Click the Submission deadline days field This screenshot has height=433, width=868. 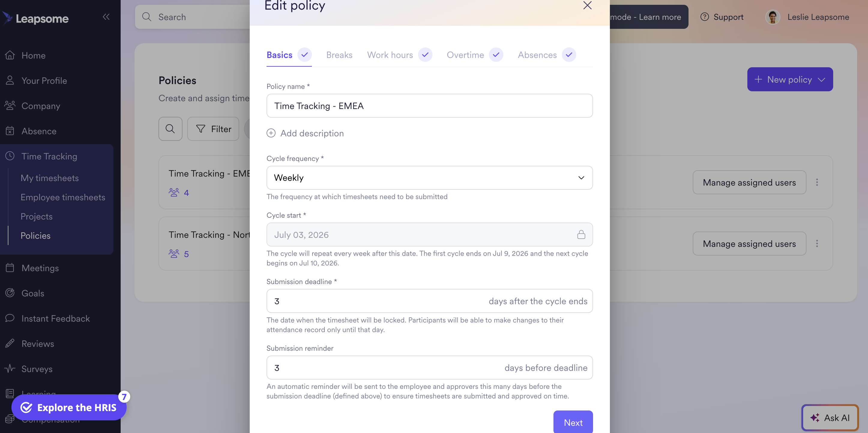point(429,301)
